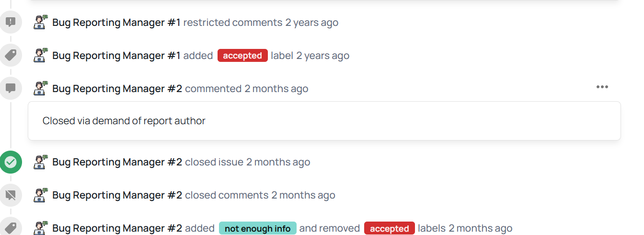
Task: Click the tag icon beside the first accepted label event
Action: 11,55
